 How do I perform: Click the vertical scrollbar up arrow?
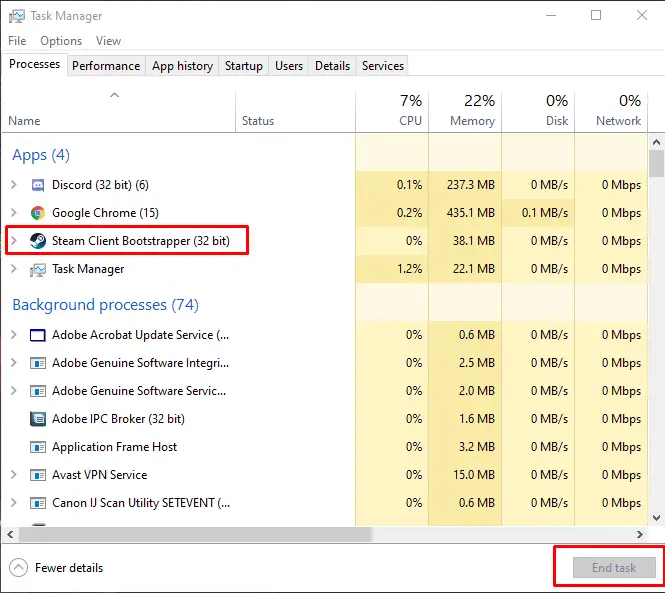pyautogui.click(x=656, y=142)
